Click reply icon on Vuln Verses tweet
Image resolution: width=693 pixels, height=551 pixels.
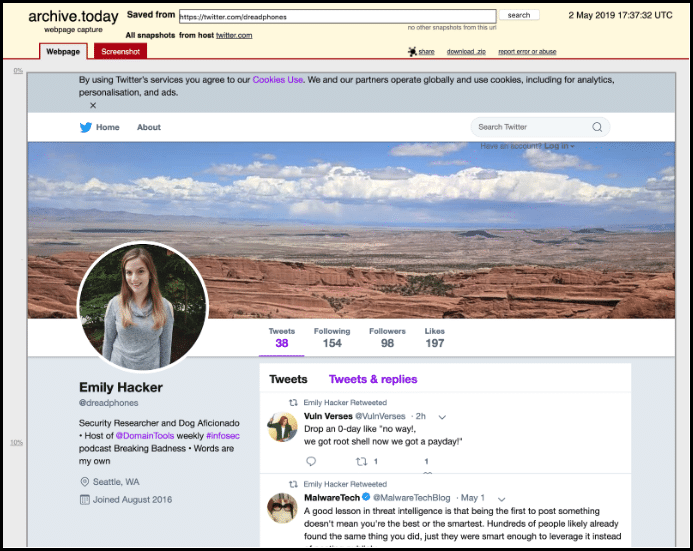click(x=311, y=461)
